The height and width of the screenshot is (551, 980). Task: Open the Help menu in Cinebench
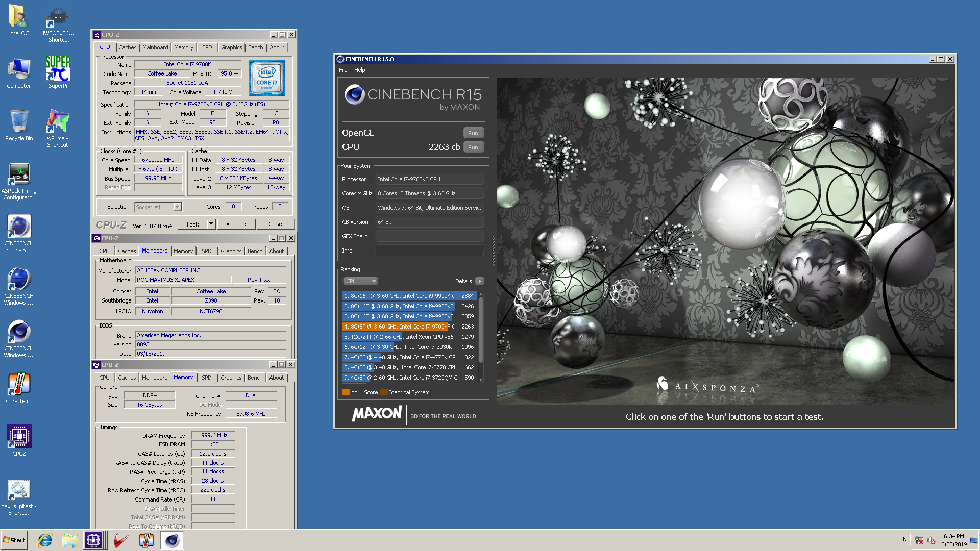[360, 70]
